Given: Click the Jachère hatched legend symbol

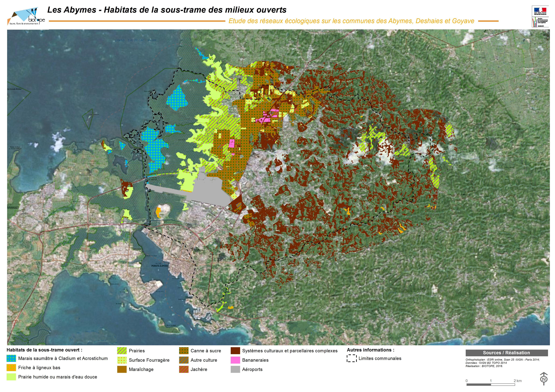Looking at the screenshot, I should (184, 369).
